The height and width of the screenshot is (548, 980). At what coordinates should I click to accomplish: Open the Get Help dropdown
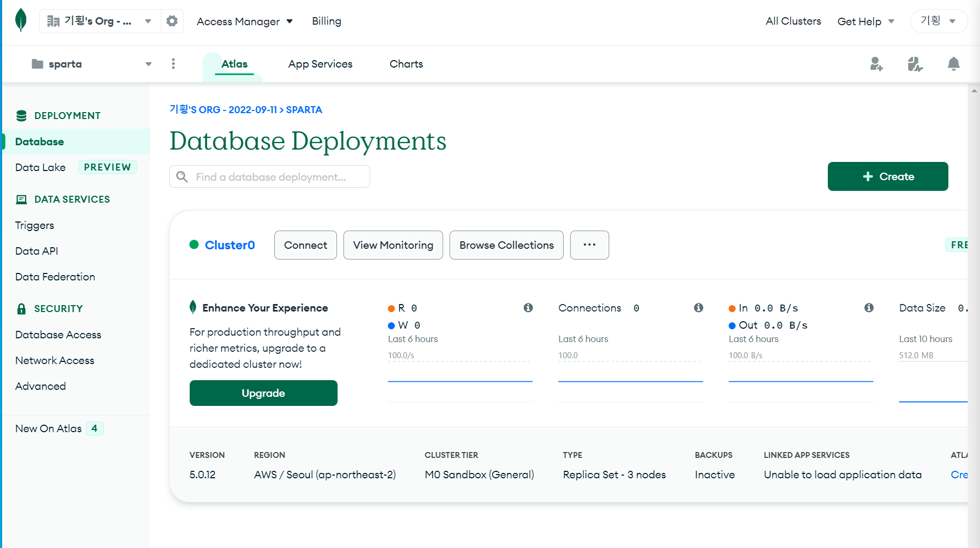866,21
